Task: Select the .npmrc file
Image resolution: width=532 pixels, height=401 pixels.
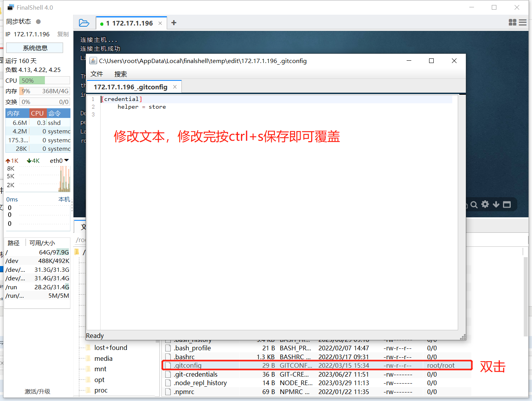Action: [184, 392]
